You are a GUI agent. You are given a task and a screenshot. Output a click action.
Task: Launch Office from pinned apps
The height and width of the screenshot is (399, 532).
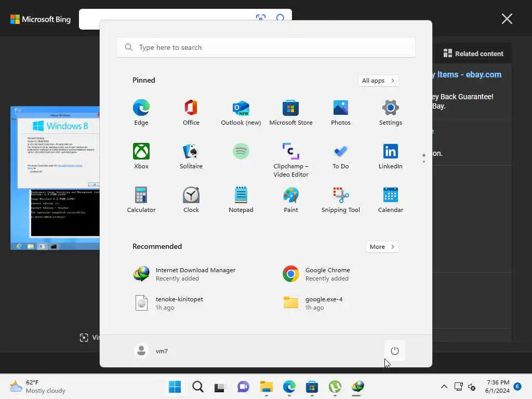191,113
